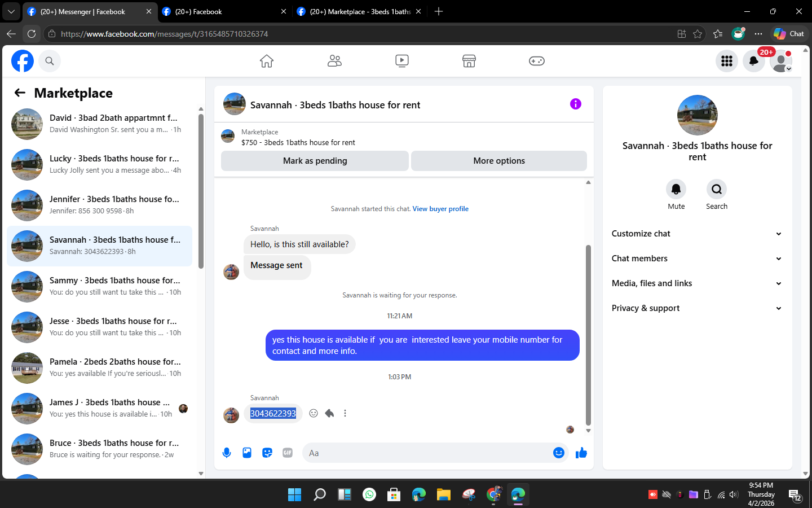Click the chat list scrollbar
Viewport: 812px width, 508px height.
pos(201,191)
